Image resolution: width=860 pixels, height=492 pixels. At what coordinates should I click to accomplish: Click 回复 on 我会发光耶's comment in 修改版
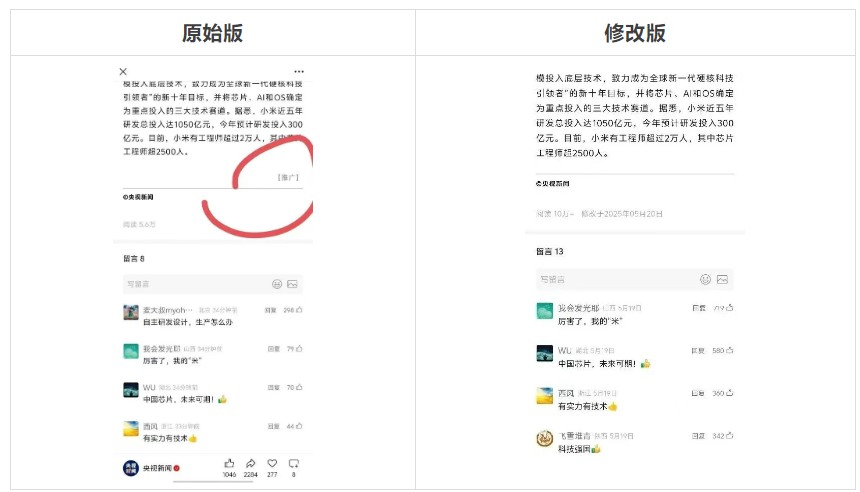698,308
